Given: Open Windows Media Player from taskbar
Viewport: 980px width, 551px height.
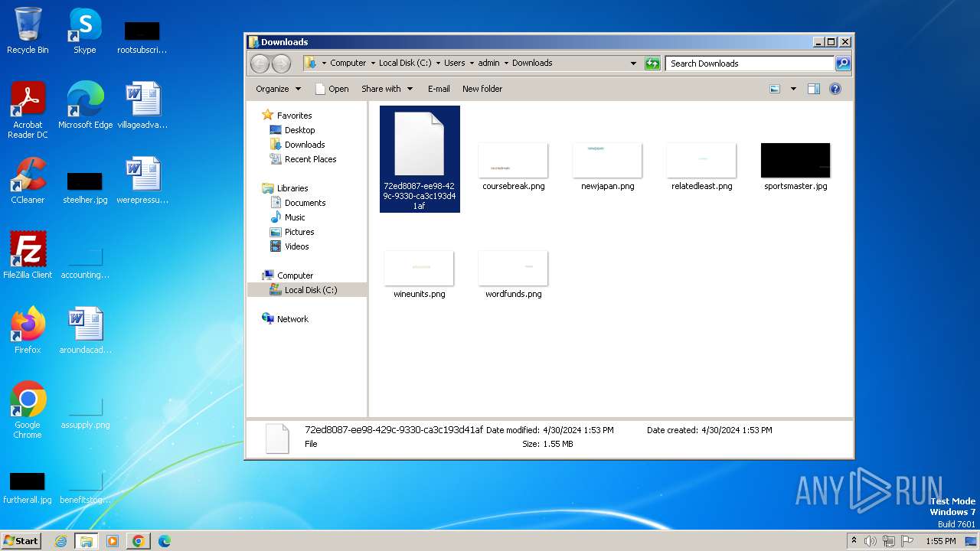Looking at the screenshot, I should point(113,541).
